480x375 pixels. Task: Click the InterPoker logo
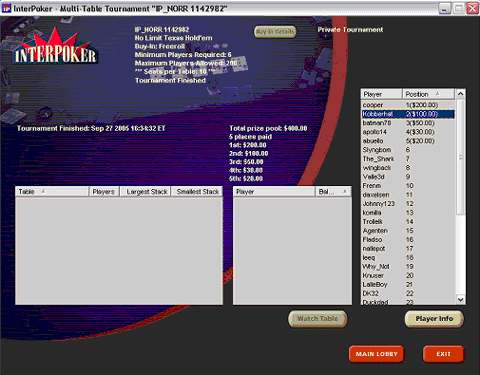(55, 47)
